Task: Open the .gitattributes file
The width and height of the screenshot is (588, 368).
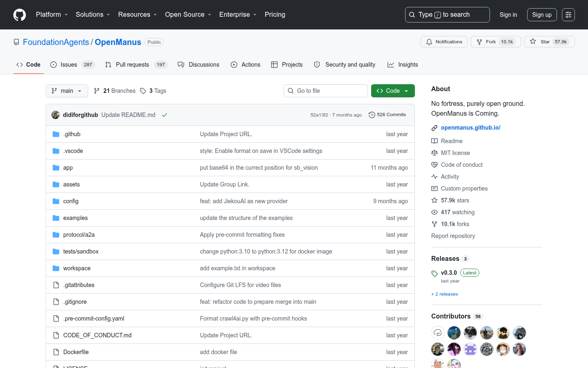Action: (x=79, y=285)
